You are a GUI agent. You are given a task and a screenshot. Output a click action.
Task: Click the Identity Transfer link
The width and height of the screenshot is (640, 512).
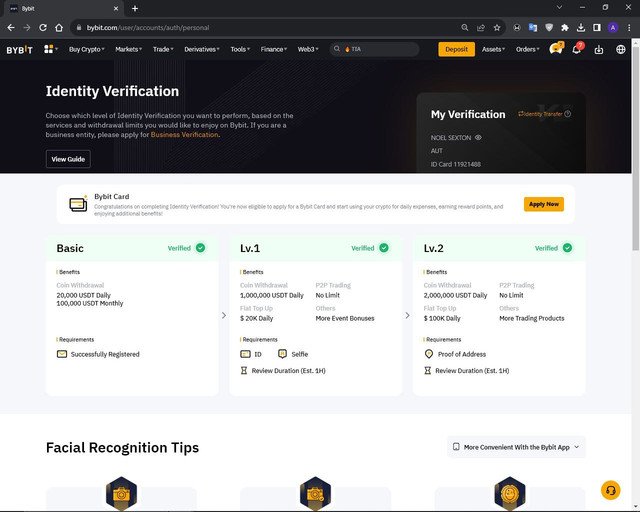click(x=540, y=114)
